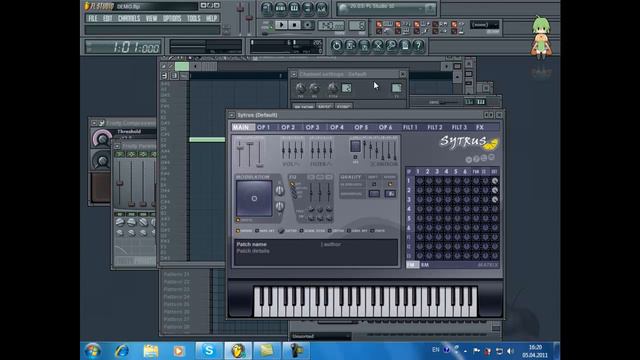Click the Internet Explorer taskbar icon

click(122, 351)
